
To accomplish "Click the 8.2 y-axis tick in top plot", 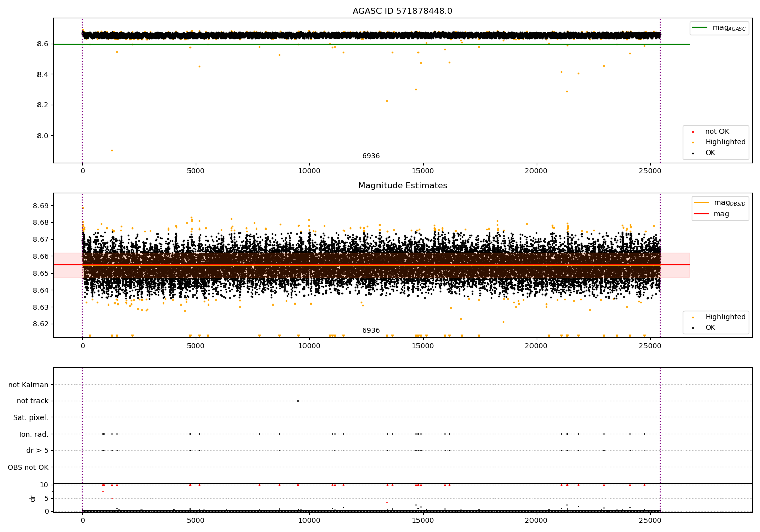I will click(x=43, y=105).
